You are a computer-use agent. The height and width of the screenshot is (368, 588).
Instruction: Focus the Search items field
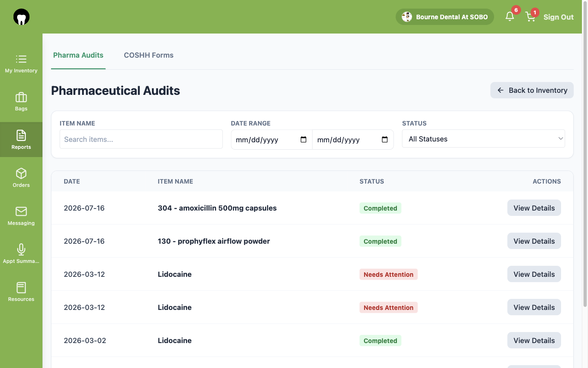pos(141,139)
